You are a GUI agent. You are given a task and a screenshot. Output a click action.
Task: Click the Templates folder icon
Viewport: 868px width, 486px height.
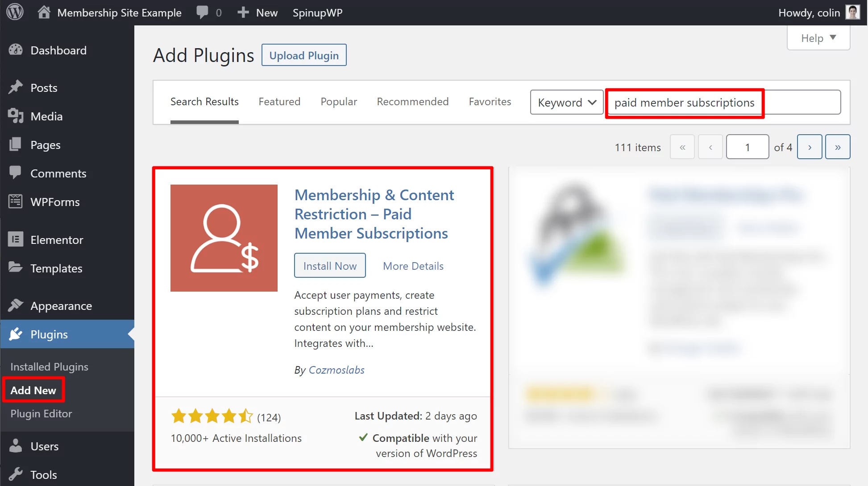coord(16,268)
